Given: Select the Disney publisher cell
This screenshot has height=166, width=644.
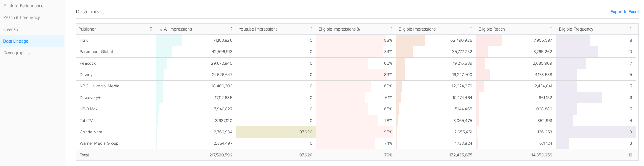Looking at the screenshot, I should pos(116,75).
